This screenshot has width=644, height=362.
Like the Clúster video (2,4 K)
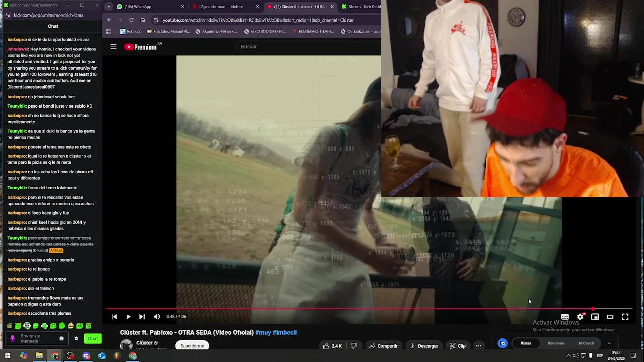[332, 346]
